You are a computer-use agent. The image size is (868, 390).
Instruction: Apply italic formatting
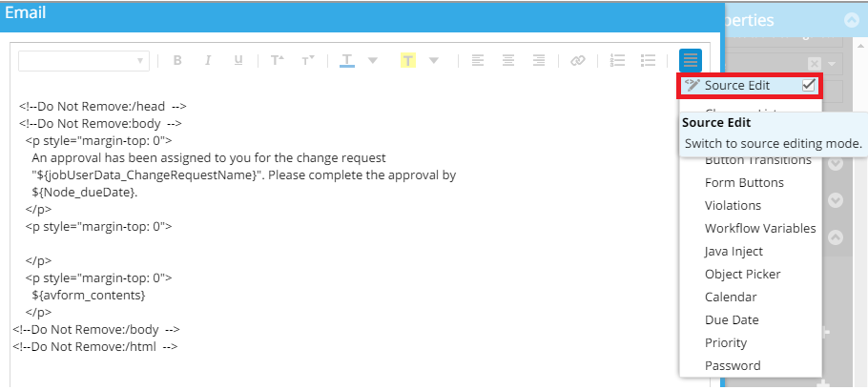click(207, 60)
